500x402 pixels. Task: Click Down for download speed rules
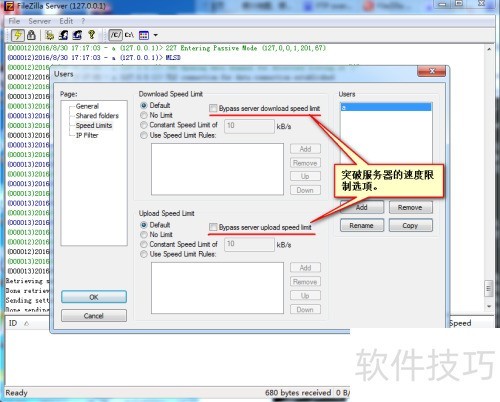pyautogui.click(x=305, y=190)
